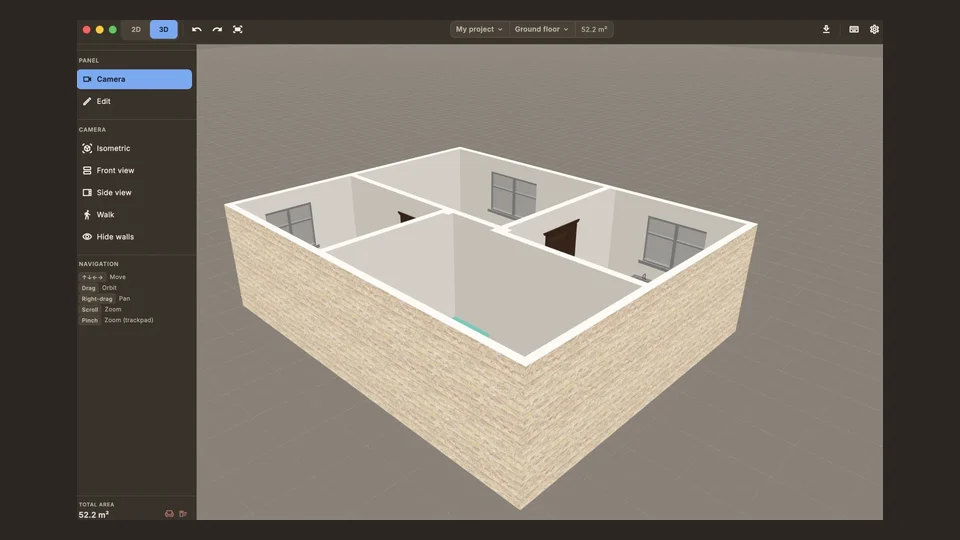Viewport: 960px width, 540px height.
Task: Switch to the Edit panel
Action: tap(135, 101)
